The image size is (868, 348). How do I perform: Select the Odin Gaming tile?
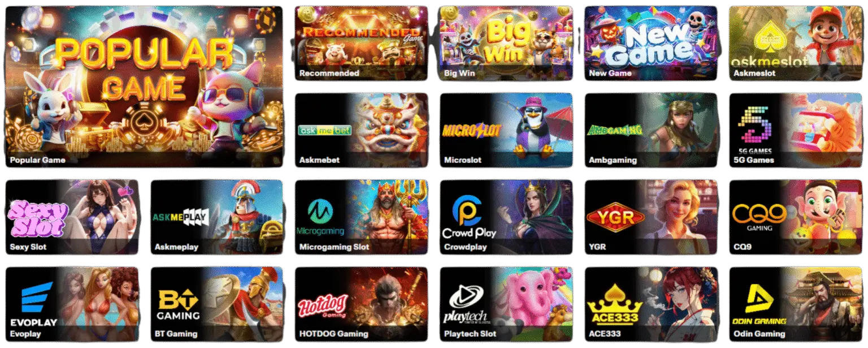coord(796,304)
